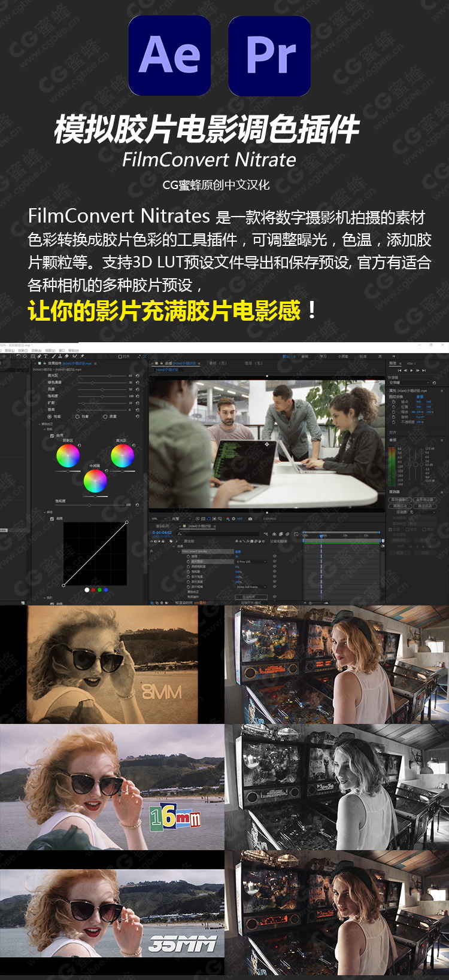Open the 预览 panel menu icon
Image resolution: width=449 pixels, height=980 pixels.
401,364
